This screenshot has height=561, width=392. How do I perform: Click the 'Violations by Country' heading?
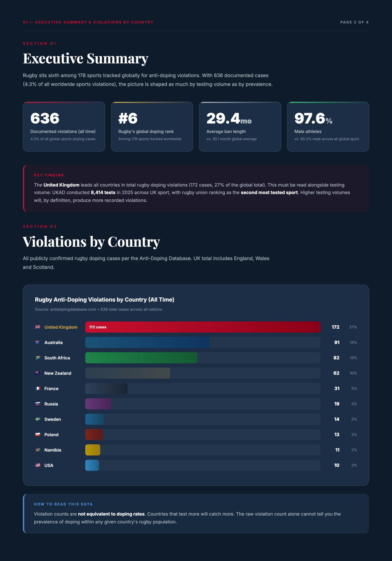(x=91, y=242)
